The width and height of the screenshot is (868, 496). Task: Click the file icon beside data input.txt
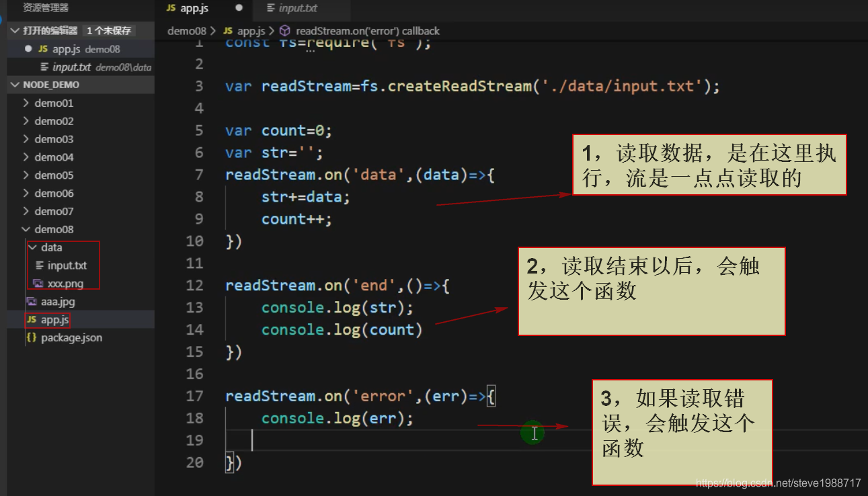(39, 265)
